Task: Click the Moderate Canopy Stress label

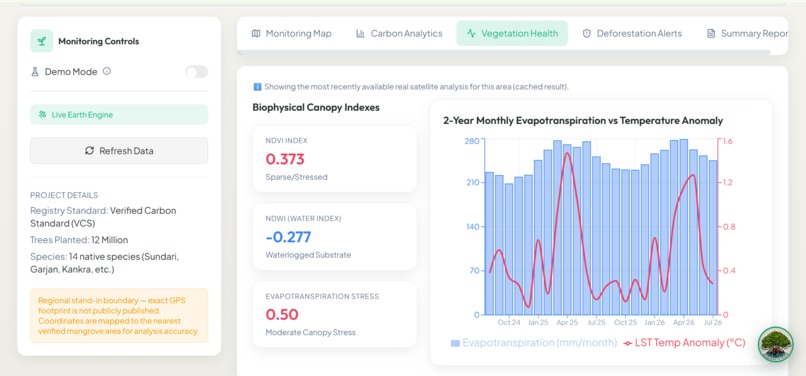Action: click(310, 332)
